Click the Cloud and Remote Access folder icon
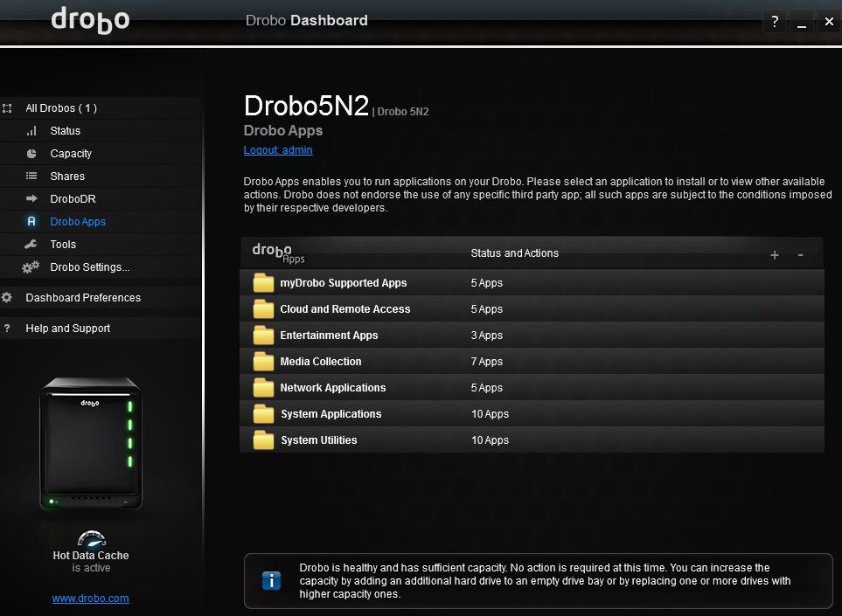842x616 pixels. pos(264,309)
